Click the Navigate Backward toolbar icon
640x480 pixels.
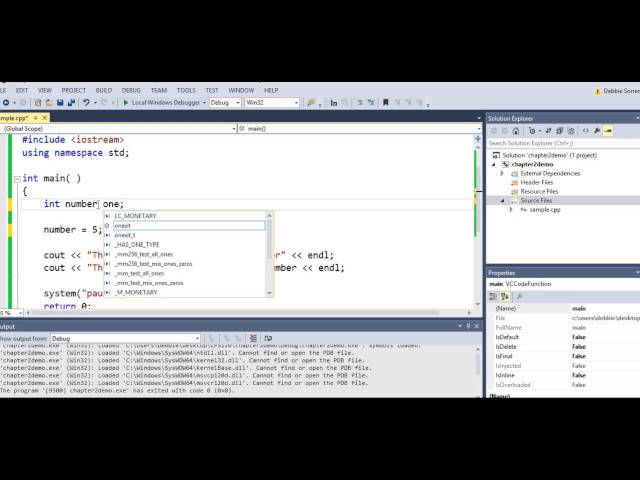pos(6,103)
